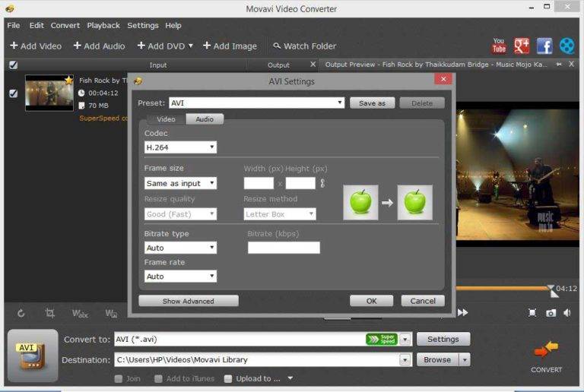
Task: Click the Width (px) input field
Action: (259, 183)
